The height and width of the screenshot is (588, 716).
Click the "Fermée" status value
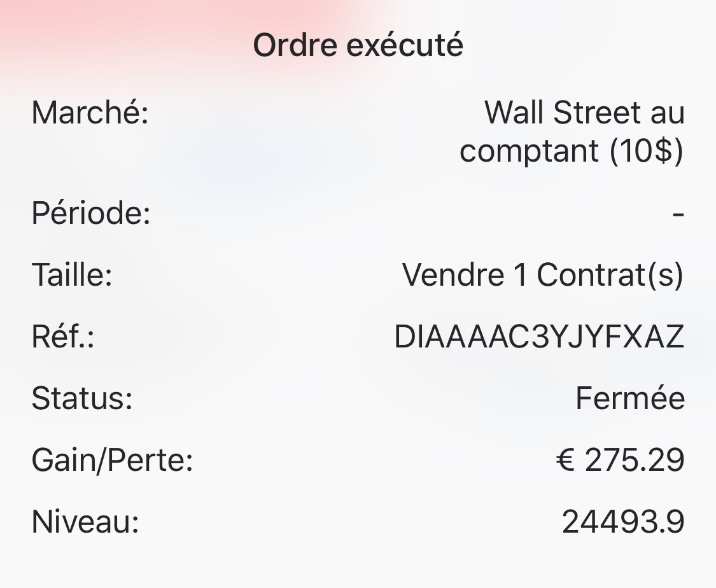pyautogui.click(x=630, y=398)
